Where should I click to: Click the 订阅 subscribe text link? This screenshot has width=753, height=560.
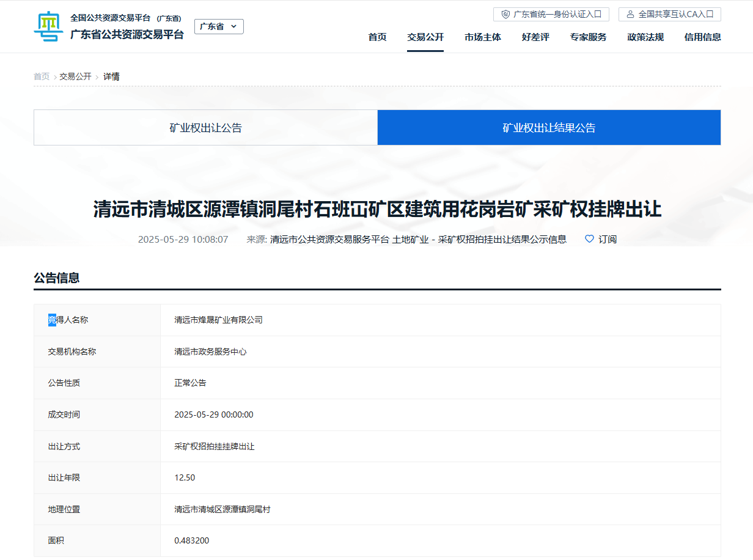[x=608, y=239]
